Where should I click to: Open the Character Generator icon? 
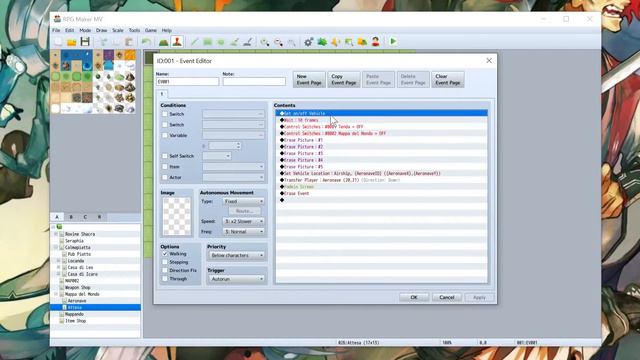376,42
